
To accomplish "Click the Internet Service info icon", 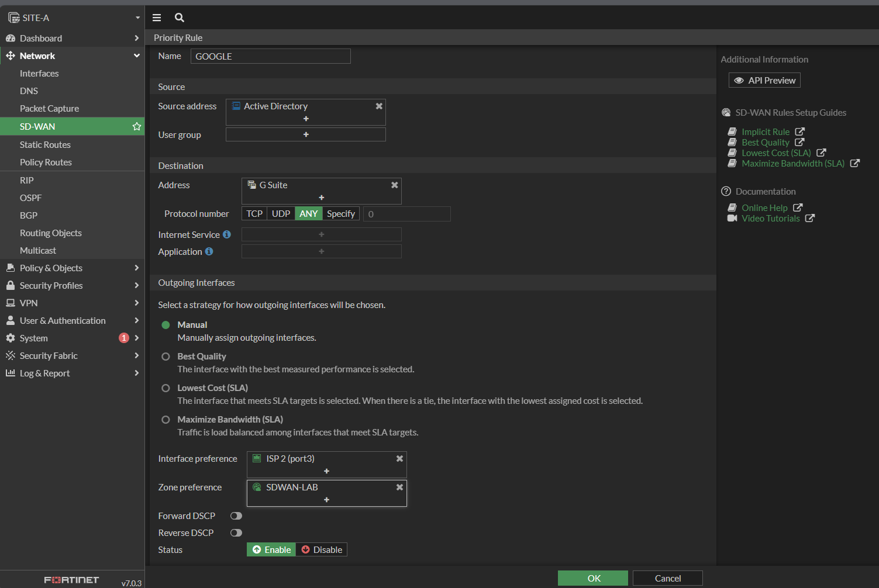I will click(227, 234).
